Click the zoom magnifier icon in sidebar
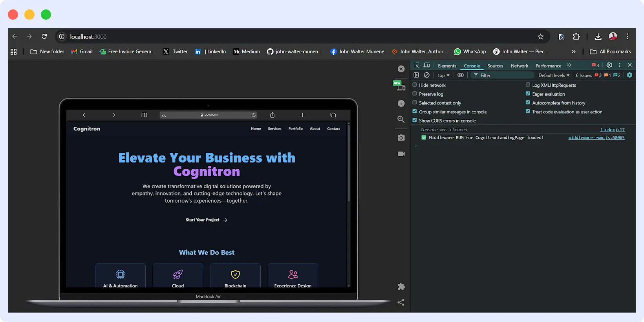 [x=401, y=119]
